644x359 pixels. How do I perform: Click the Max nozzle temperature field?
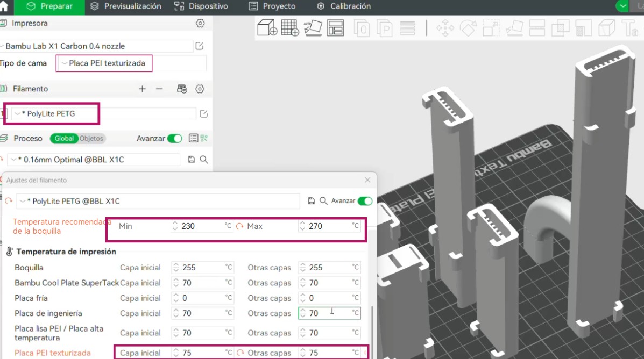coord(330,226)
